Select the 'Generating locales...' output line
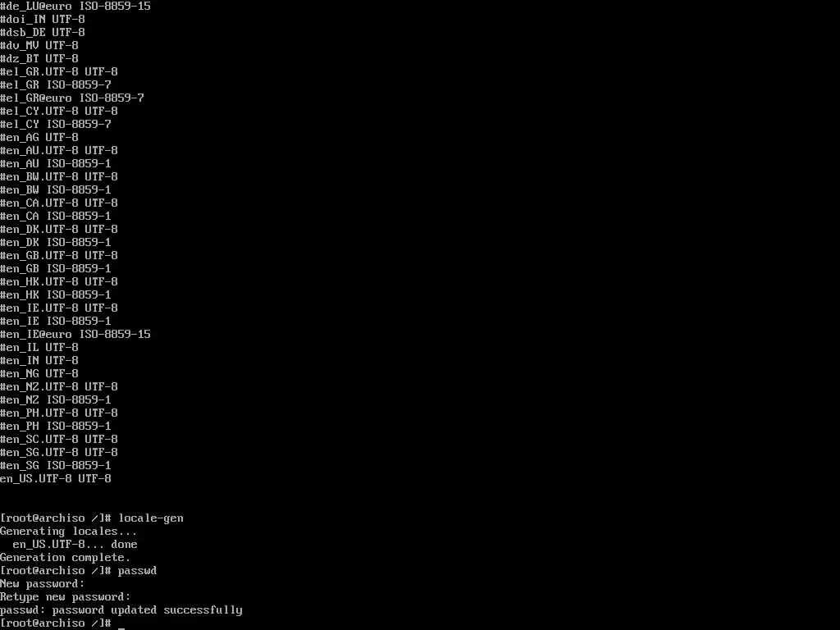This screenshot has height=630, width=840. click(69, 531)
